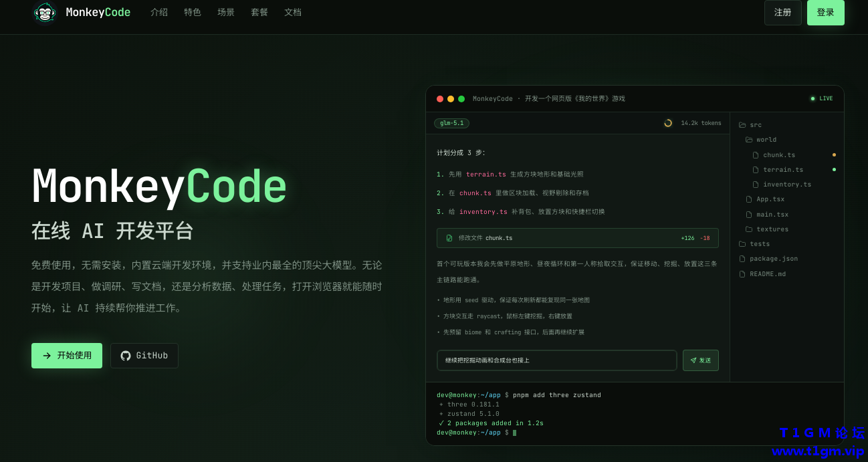Click the green status dot beside terrain.ts
Screen dimensions: 868x462
[834, 170]
